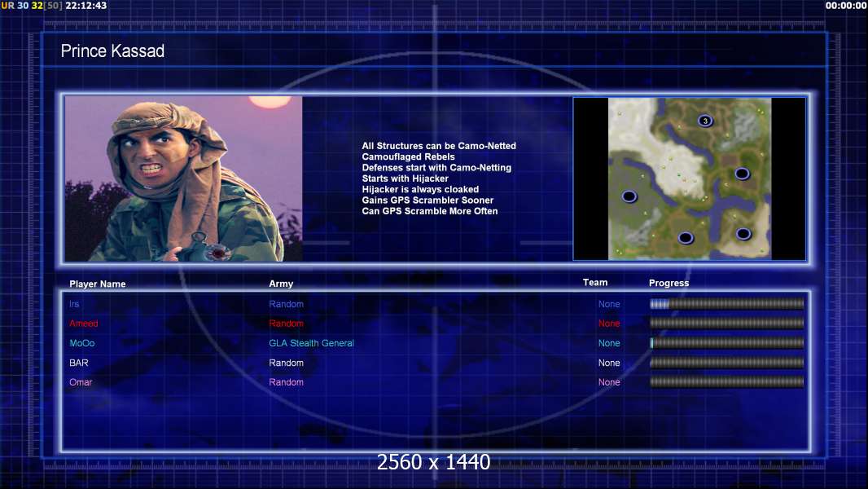Click 'Random' army in the Omar row
868x489 pixels.
tap(286, 382)
